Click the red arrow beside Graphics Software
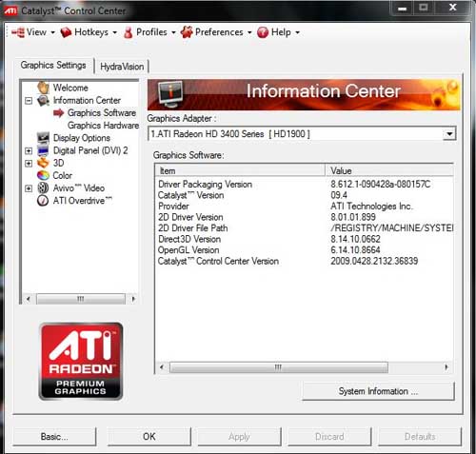The image size is (476, 454). click(58, 112)
